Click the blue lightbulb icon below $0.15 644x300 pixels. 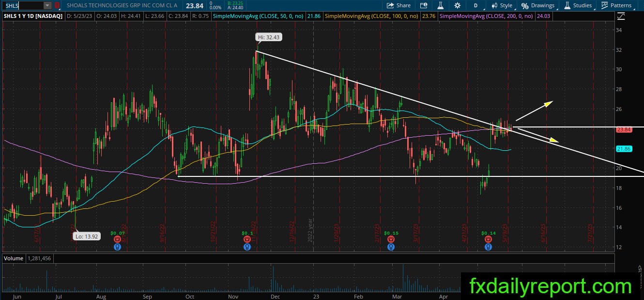coord(391,247)
